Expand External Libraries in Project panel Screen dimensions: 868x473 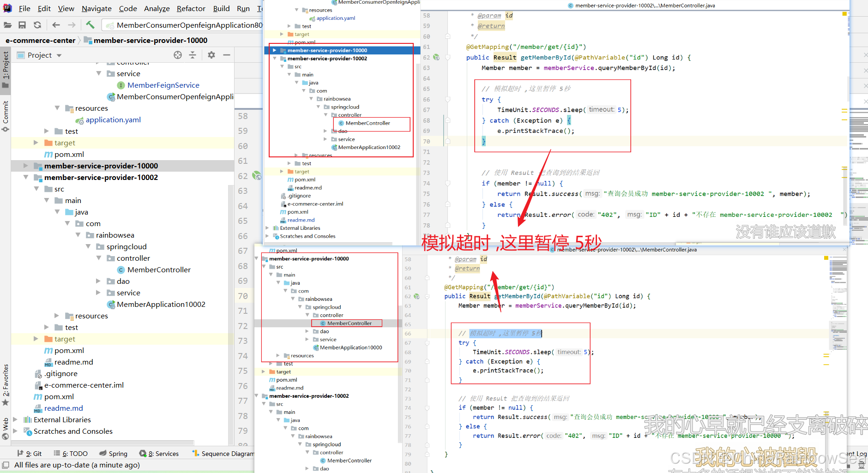tap(16, 419)
